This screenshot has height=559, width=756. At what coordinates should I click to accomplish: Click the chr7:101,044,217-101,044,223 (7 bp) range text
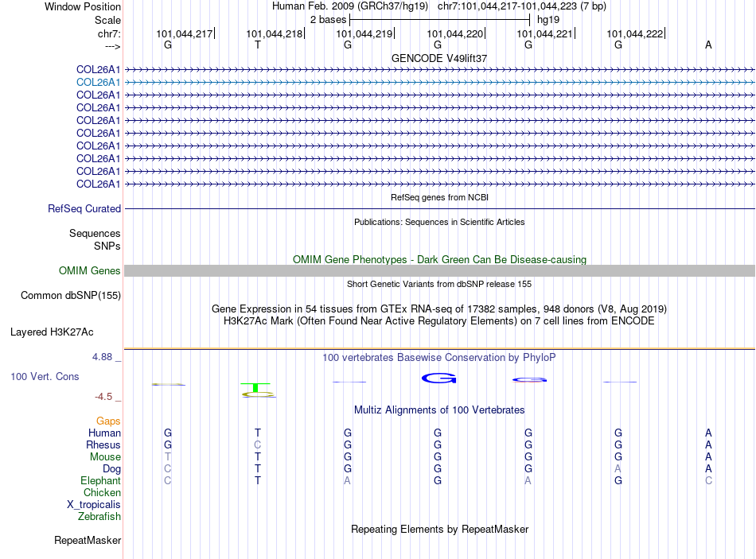[522, 6]
